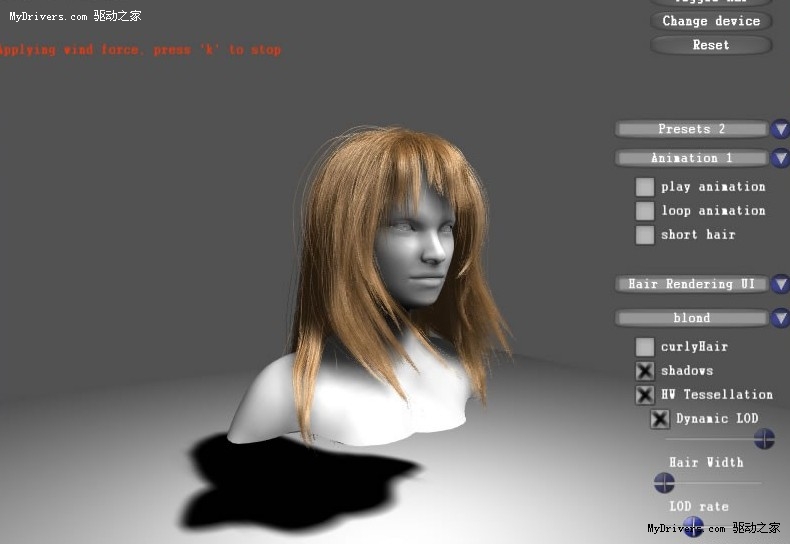The height and width of the screenshot is (544, 790).
Task: Toggle off the Dynamic LOD checkbox
Action: point(660,419)
